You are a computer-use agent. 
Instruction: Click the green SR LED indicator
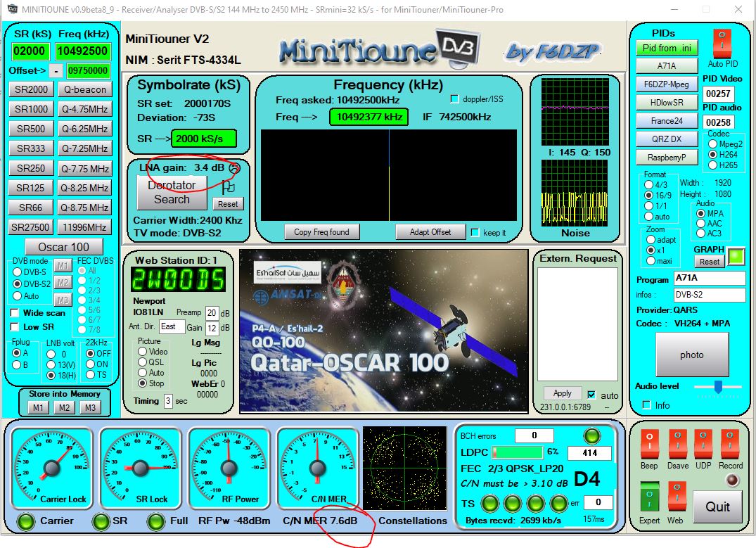coord(101,521)
